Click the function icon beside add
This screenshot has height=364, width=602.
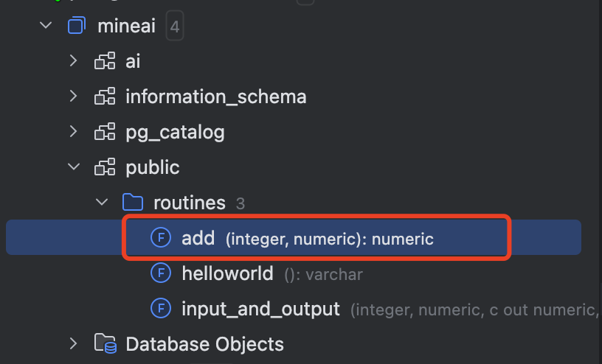161,238
